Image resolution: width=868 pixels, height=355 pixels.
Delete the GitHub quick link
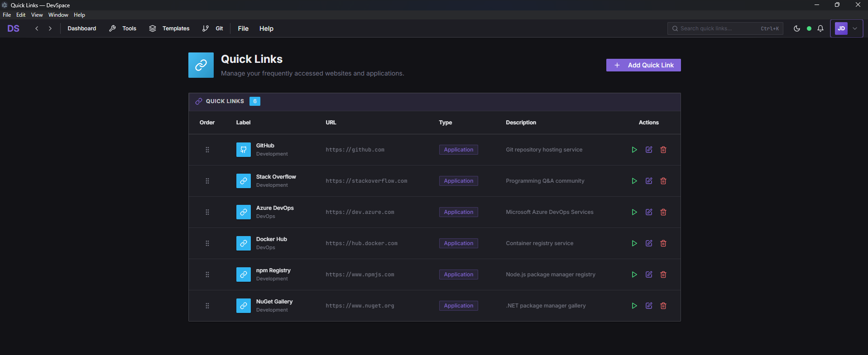tap(663, 150)
